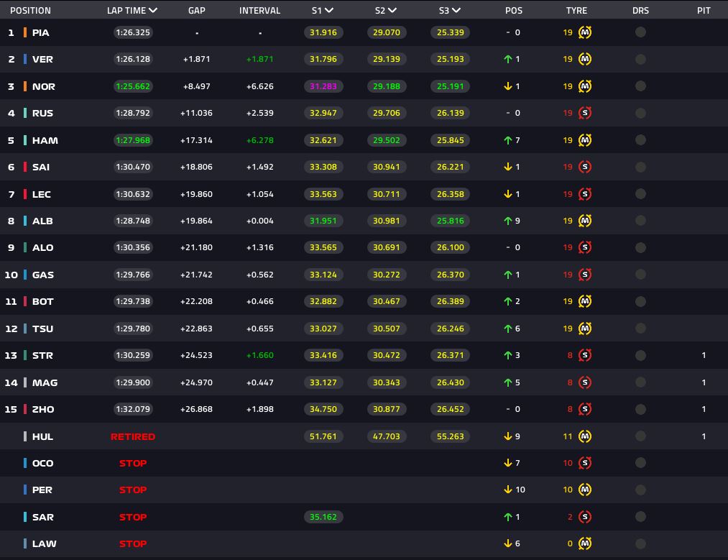The height and width of the screenshot is (560, 728).
Task: Toggle Verstappen's DRS indicator
Action: 640,59
